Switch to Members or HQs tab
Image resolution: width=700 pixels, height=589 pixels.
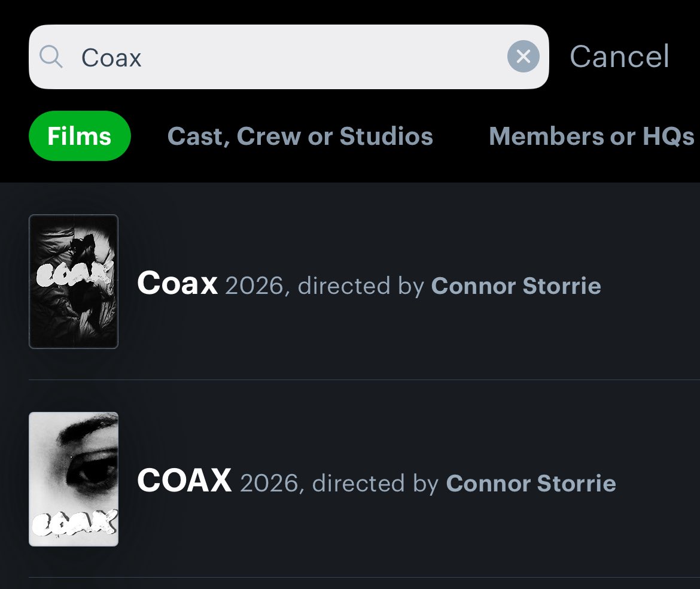click(x=592, y=136)
